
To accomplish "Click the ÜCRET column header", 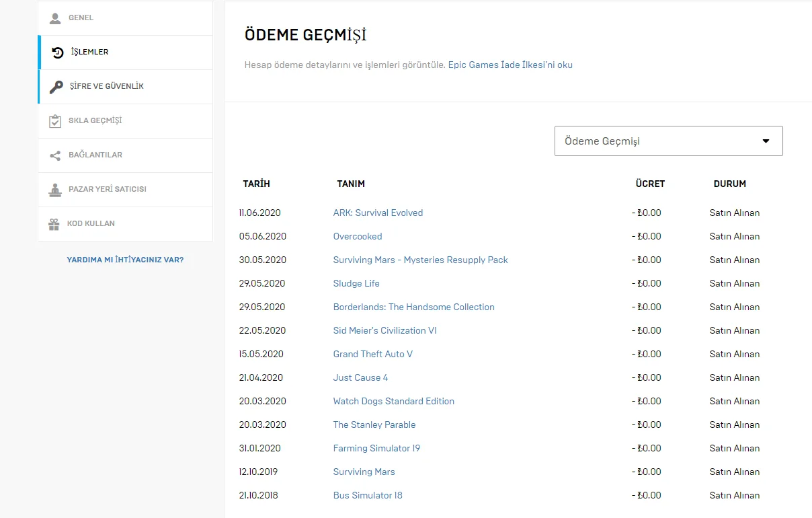I will pyautogui.click(x=650, y=184).
